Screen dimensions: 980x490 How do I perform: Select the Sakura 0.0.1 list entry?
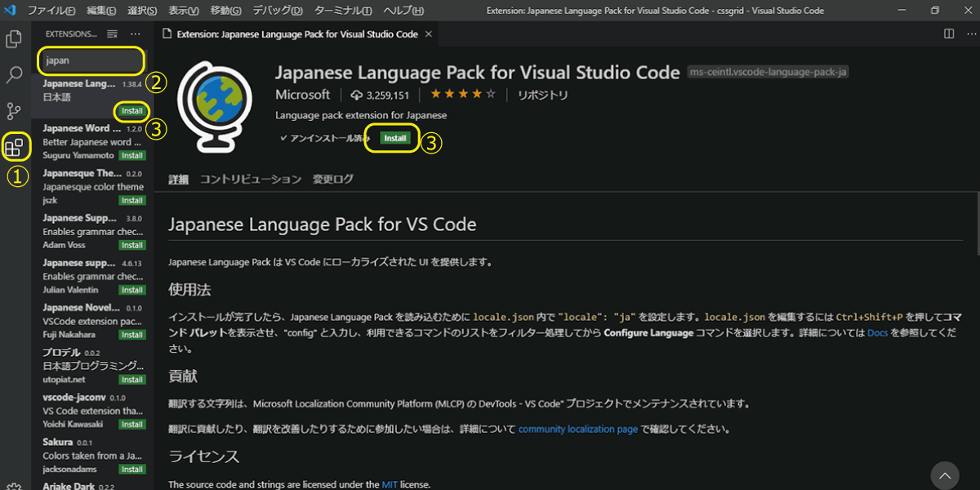tap(91, 457)
